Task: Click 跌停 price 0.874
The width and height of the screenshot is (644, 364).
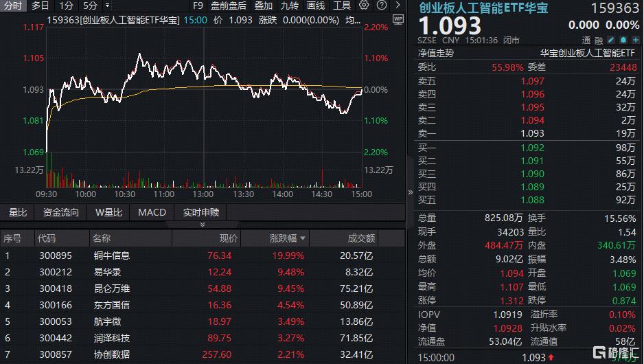Action: [x=624, y=300]
